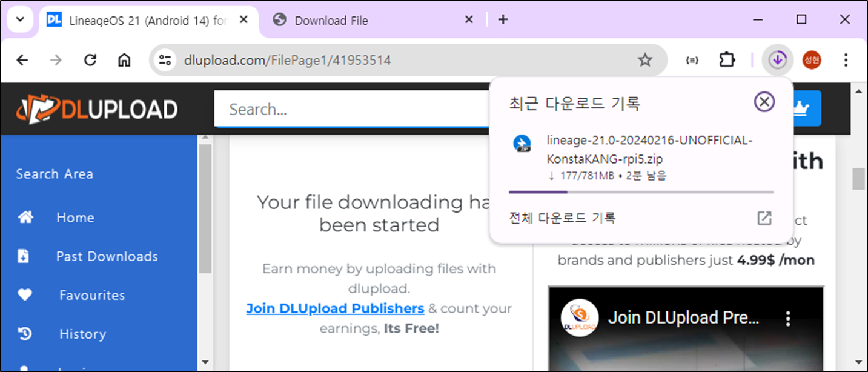The height and width of the screenshot is (372, 868).
Task: Close the recent downloads popup
Action: (x=764, y=102)
